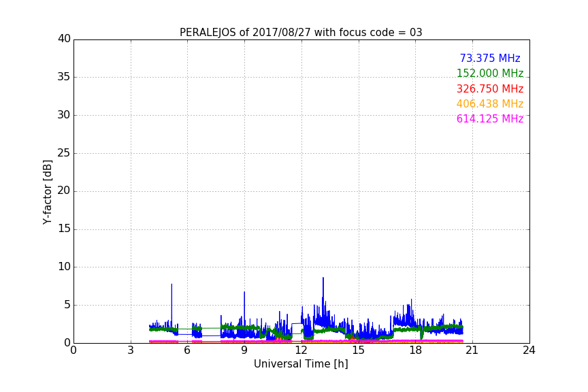The height and width of the screenshot is (392, 588).
Task: Click the plot title 'PERALEJOS of 2017/08/27 with focus code = 03'
Action: click(x=301, y=33)
